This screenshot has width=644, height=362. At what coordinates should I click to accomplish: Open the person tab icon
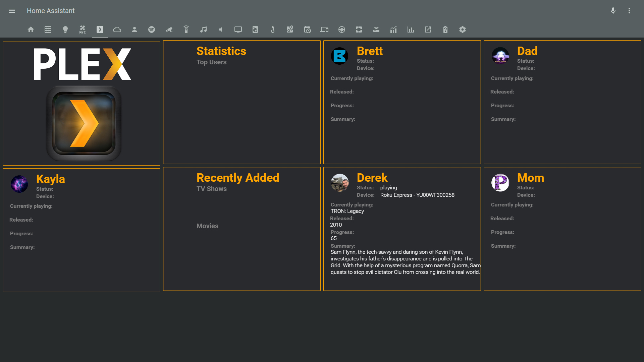pos(135,29)
